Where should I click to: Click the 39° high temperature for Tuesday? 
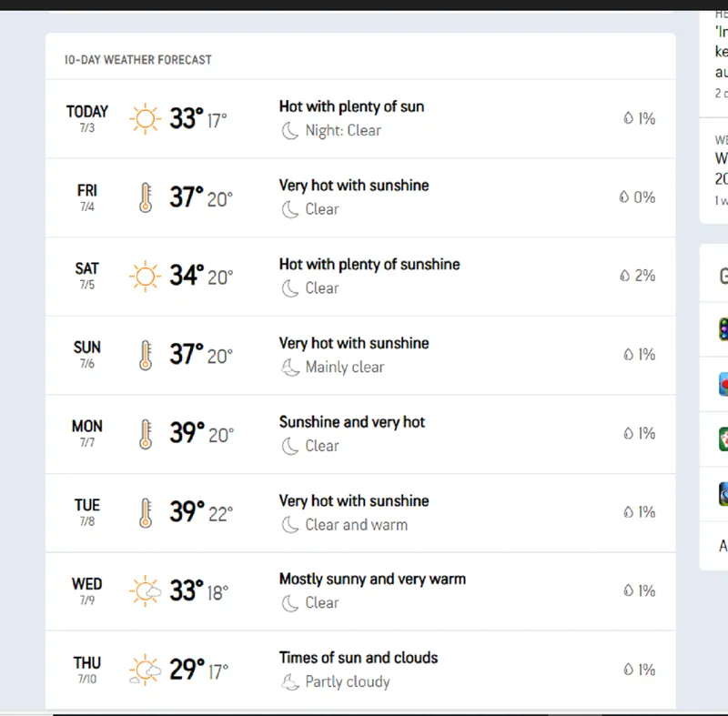(x=187, y=512)
